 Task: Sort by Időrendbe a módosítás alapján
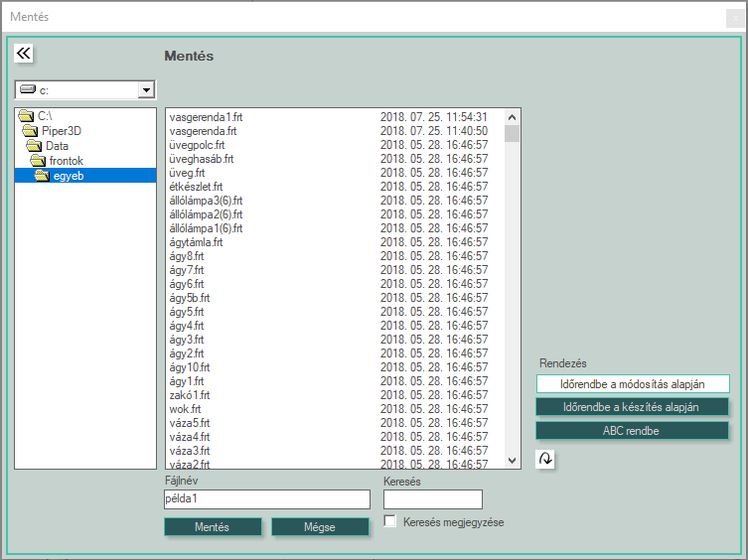[x=632, y=384]
